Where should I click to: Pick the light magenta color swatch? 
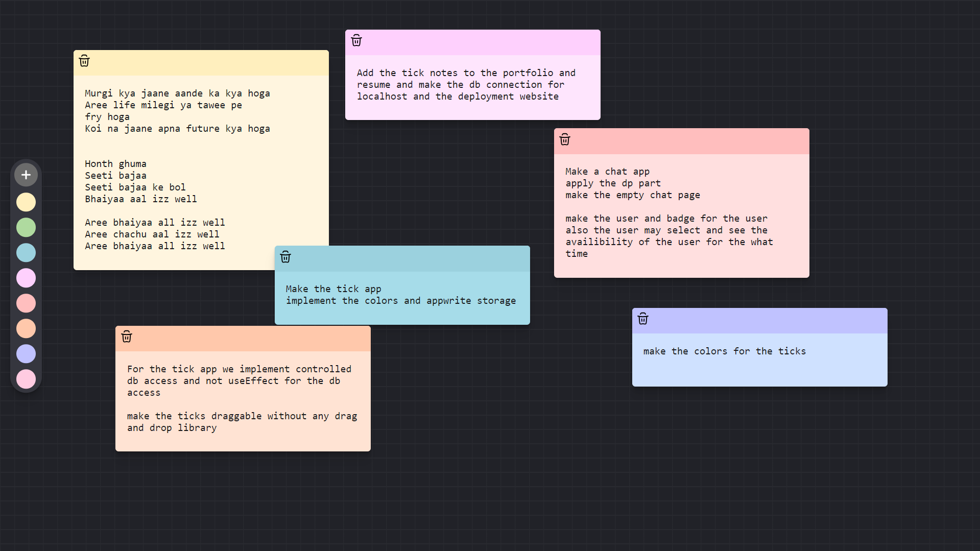click(26, 278)
